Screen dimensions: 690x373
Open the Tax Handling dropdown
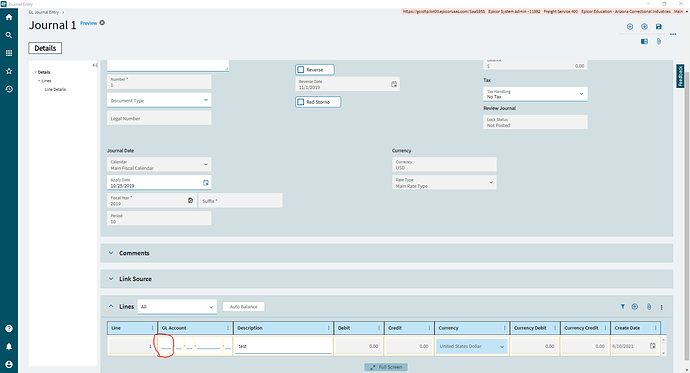click(x=535, y=94)
